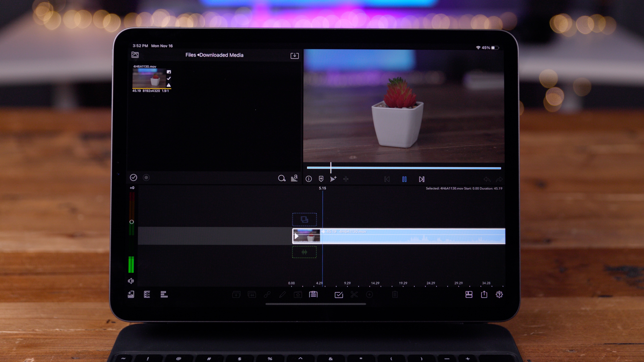
Task: Open the search icon in media library
Action: pos(282,179)
